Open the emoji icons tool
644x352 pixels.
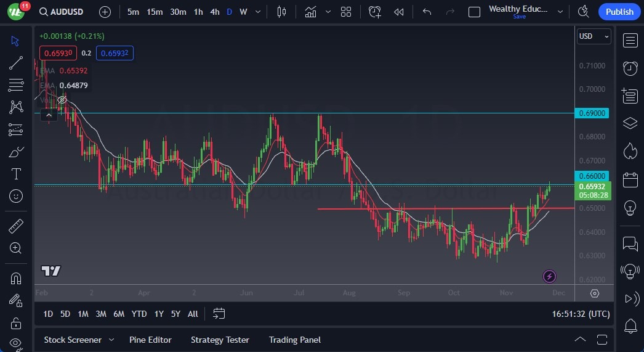coord(17,196)
